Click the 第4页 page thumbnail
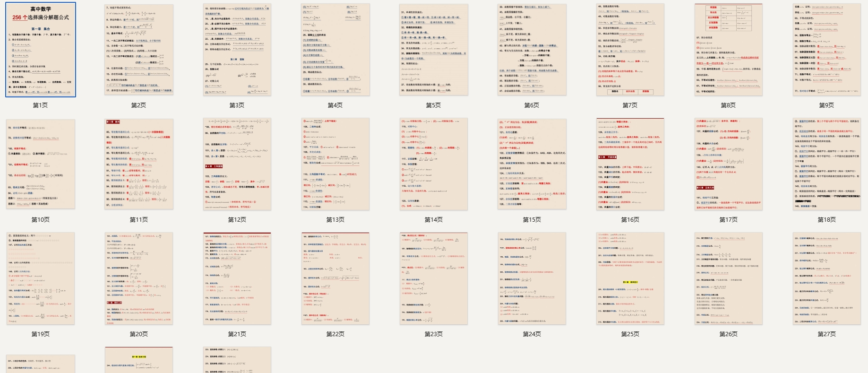This screenshot has width=868, height=373. click(335, 50)
